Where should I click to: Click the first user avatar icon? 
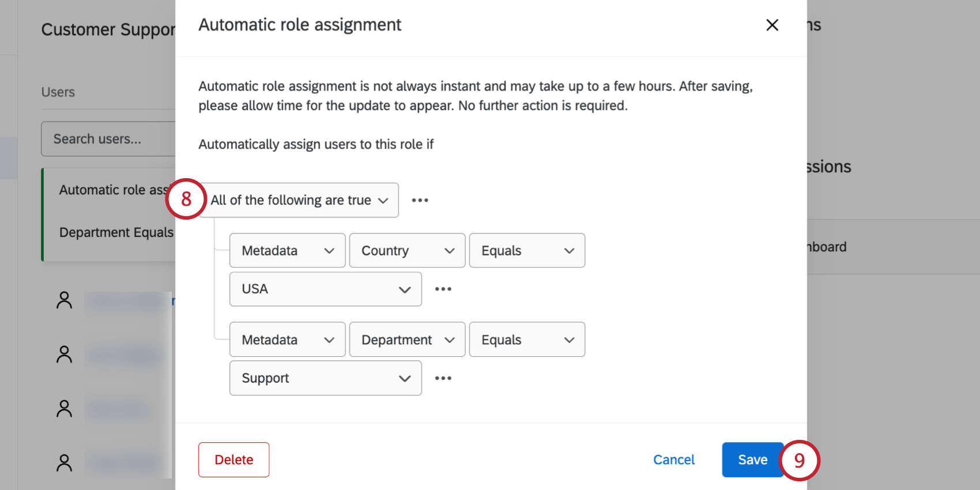pyautogui.click(x=64, y=300)
